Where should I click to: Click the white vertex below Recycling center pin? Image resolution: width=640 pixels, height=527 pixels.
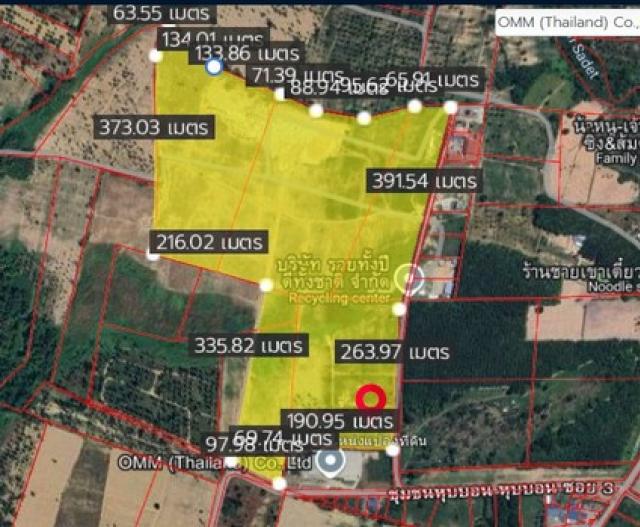coord(398,309)
